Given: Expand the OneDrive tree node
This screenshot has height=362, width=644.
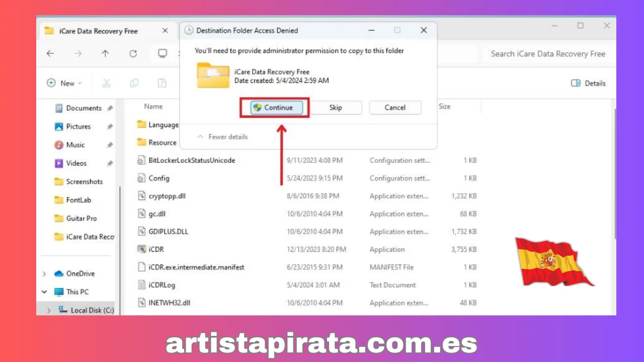Looking at the screenshot, I should coord(44,274).
